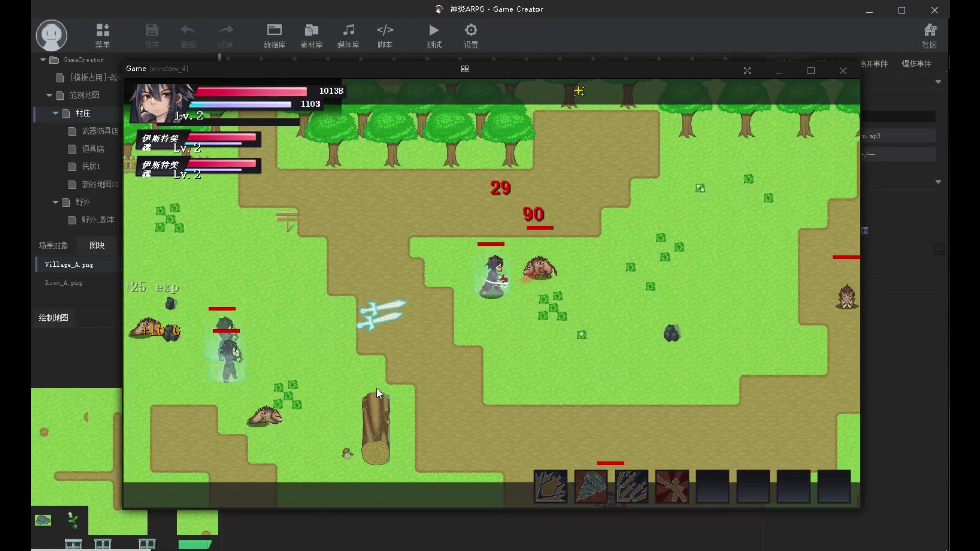Click the boar enemy at right edge
Screen dimensions: 980x551
click(847, 296)
